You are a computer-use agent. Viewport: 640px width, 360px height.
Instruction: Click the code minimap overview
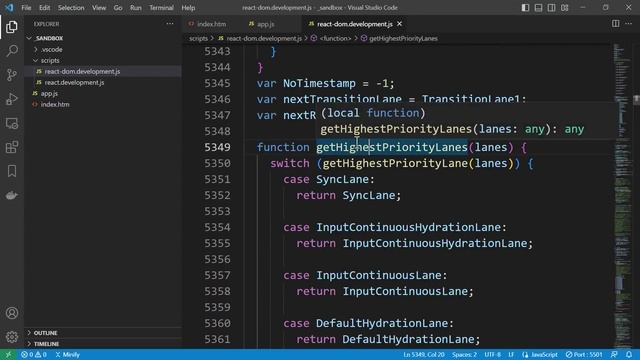(622, 196)
